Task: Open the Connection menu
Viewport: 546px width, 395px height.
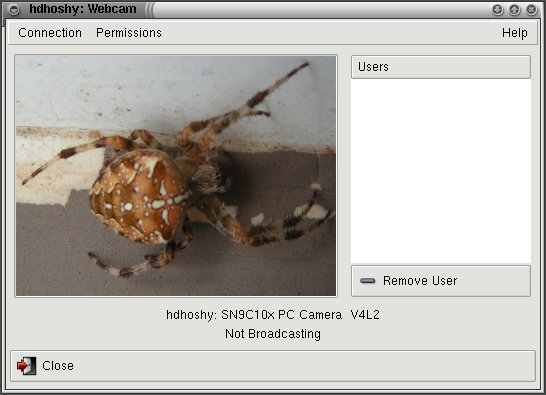Action: (50, 33)
